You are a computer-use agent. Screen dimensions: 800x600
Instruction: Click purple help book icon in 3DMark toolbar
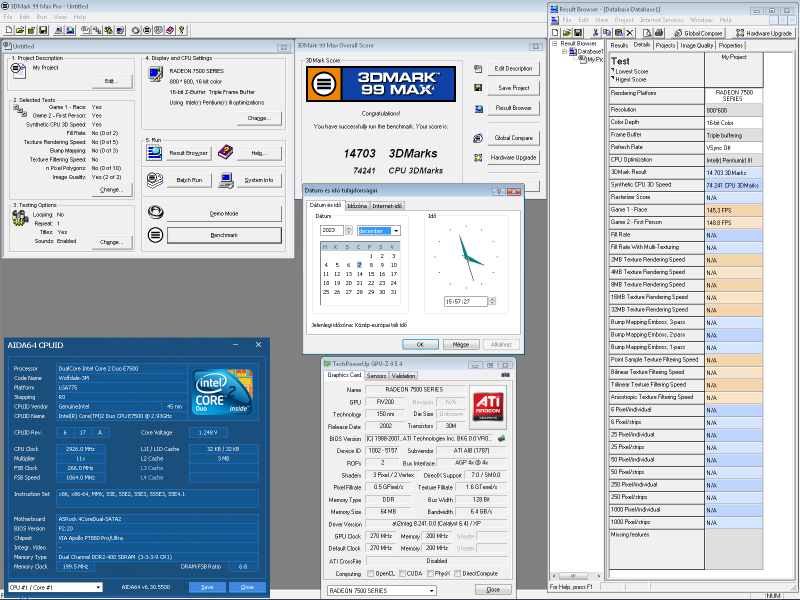coord(170,30)
